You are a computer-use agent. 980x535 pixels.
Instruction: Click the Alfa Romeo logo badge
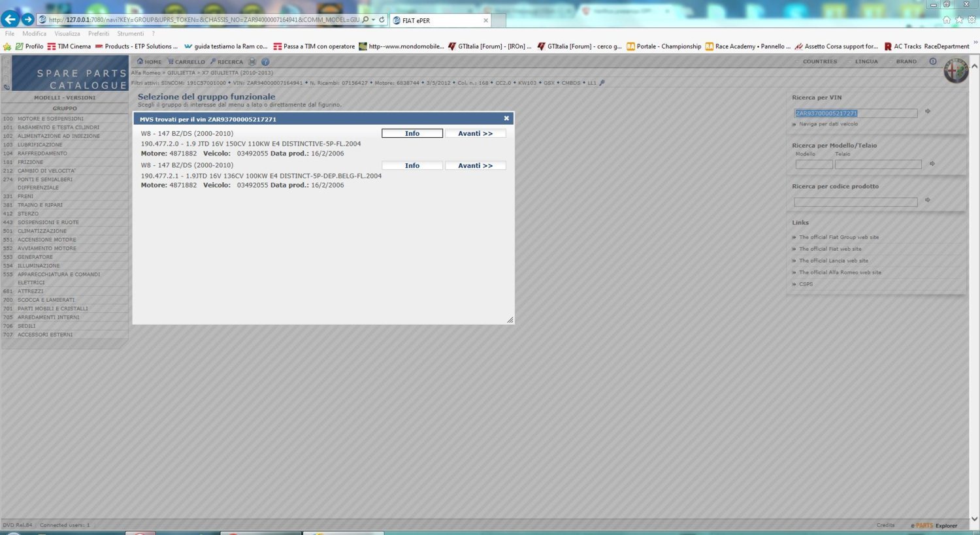pos(956,71)
